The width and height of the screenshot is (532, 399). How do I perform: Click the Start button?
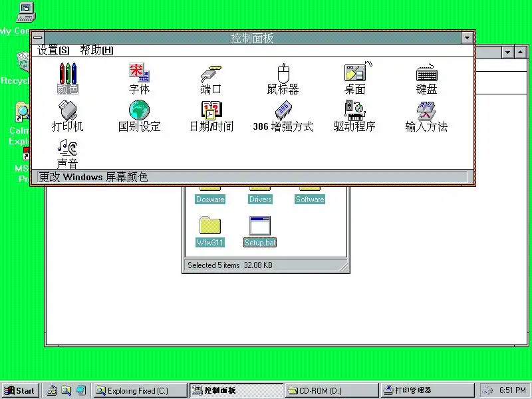20,390
